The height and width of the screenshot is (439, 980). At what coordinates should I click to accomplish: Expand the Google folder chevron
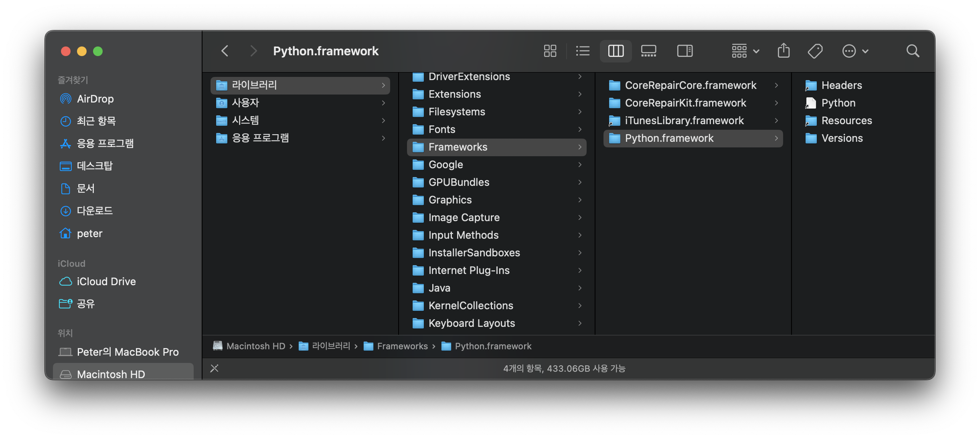[x=580, y=165]
